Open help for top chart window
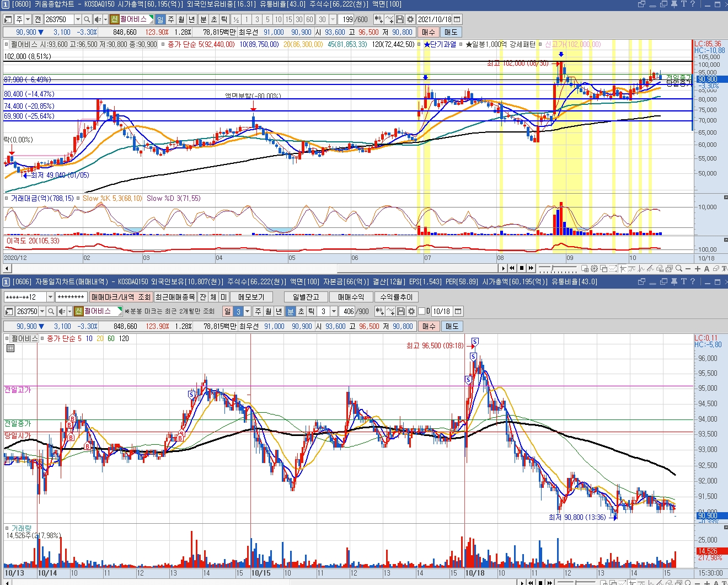 pyautogui.click(x=693, y=4)
